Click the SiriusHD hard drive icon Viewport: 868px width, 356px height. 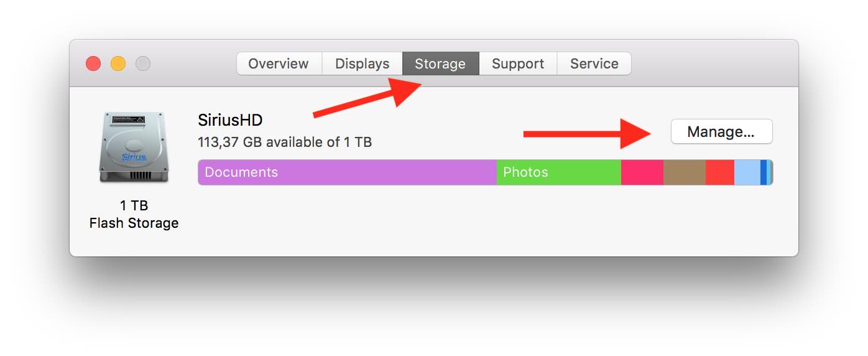[x=134, y=148]
